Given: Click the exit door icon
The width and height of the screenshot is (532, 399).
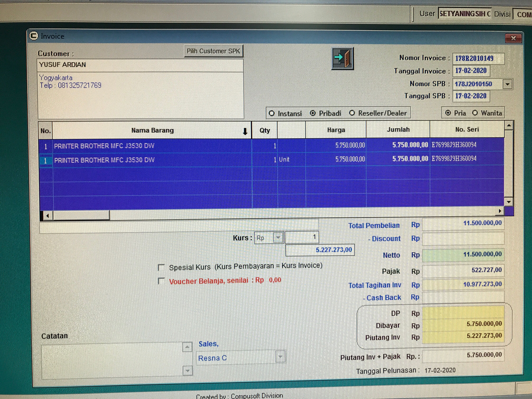Looking at the screenshot, I should coord(343,58).
